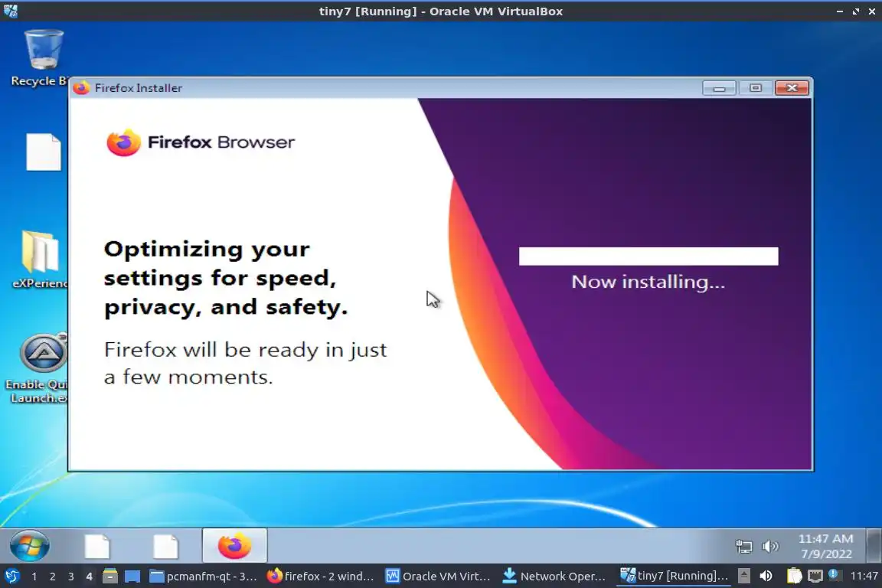Open the VirtualBox window menu icon
Viewport: 882px width, 588px height.
[x=10, y=11]
